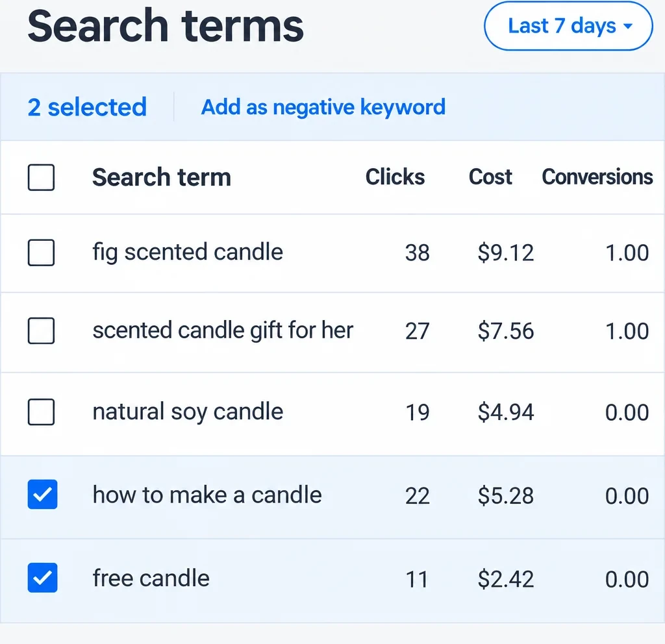Click the $5.28 cost value
This screenshot has height=644, width=665.
505,495
